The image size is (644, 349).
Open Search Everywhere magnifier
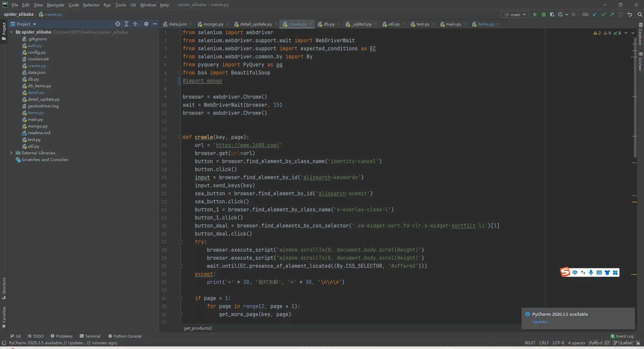(x=640, y=14)
